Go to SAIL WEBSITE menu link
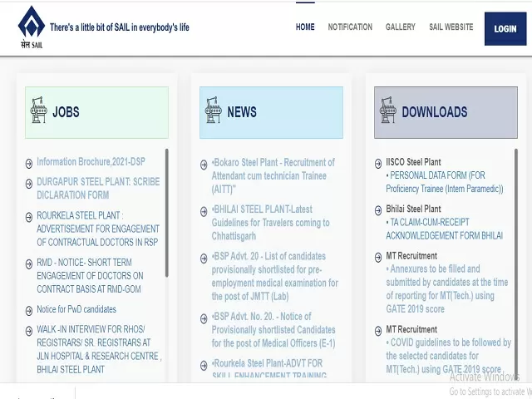The image size is (532, 399). (x=451, y=27)
